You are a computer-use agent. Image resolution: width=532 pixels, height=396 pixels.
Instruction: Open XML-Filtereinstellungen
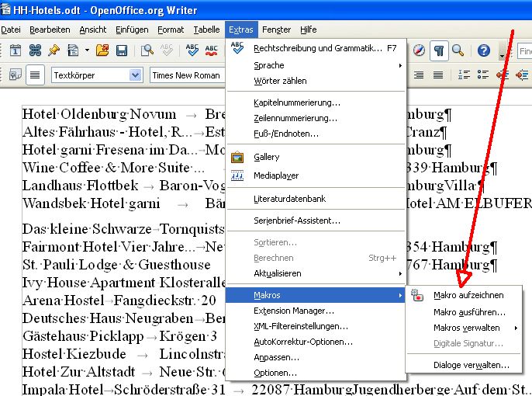click(x=316, y=326)
